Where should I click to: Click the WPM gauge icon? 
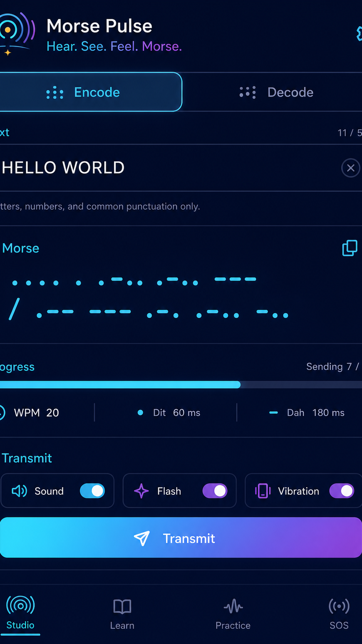pyautogui.click(x=2, y=413)
